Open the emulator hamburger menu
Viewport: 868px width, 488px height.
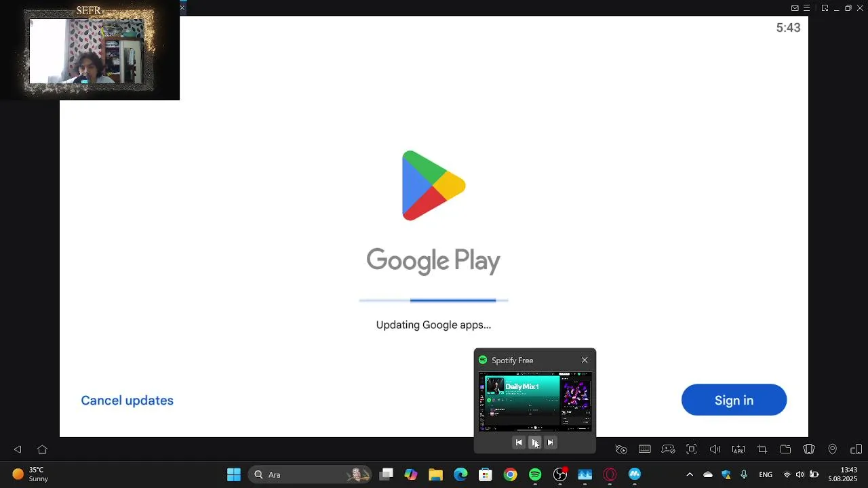click(807, 8)
